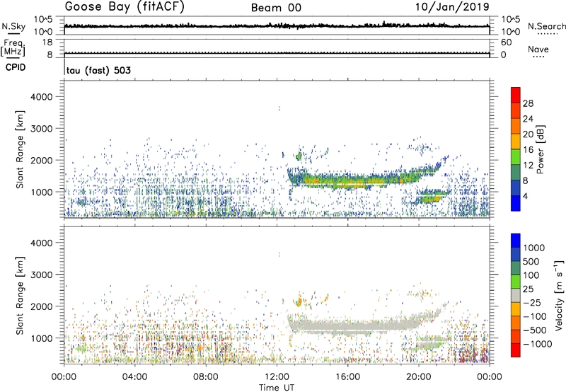Click the '12:00' time tick label
566x392 pixels.
point(277,377)
